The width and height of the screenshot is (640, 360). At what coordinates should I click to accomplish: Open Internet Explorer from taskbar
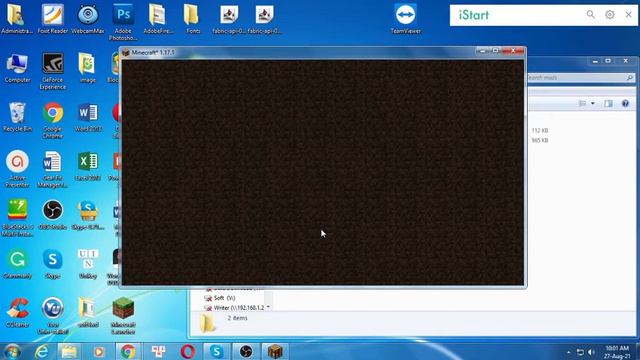point(42,351)
